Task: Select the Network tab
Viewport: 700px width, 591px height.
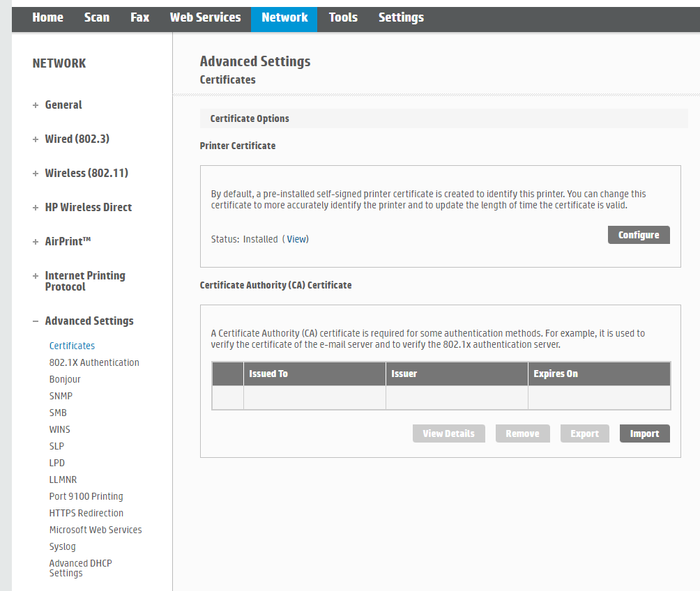Action: (284, 20)
